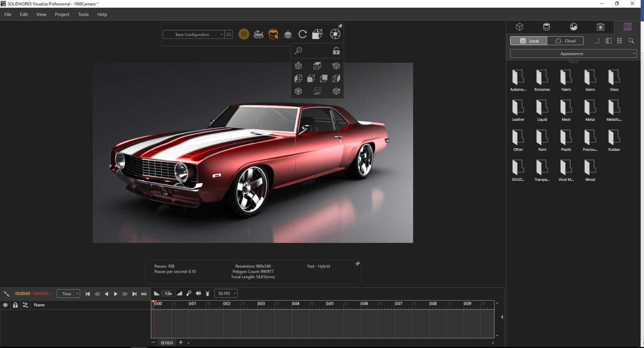The width and height of the screenshot is (644, 348).
Task: Click the auto-key key icon in timeline
Action: point(189,293)
